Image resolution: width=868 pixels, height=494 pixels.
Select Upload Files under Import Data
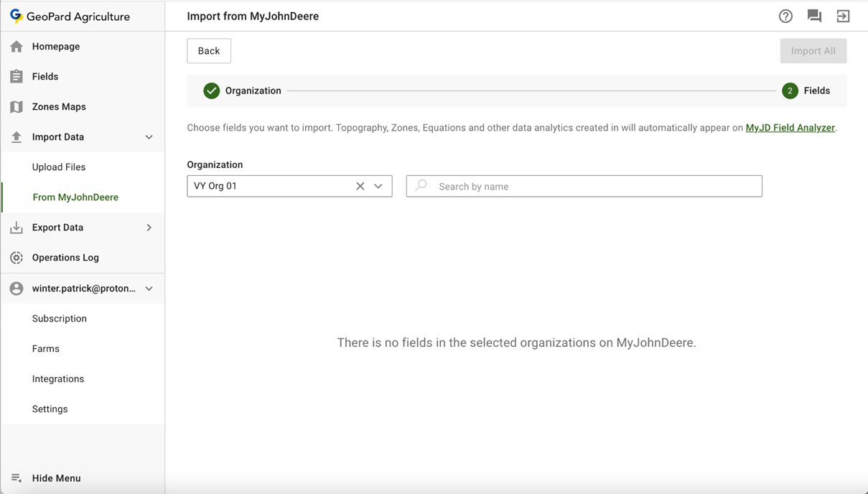pyautogui.click(x=59, y=167)
